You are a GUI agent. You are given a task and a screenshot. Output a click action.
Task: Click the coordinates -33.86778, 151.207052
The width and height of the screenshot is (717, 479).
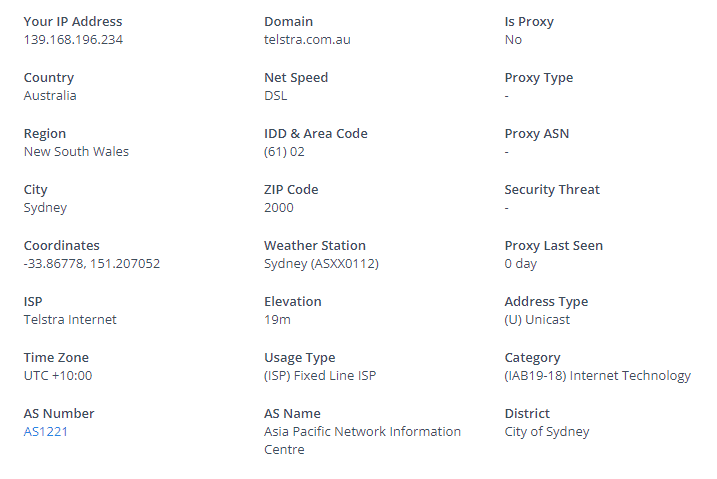(x=92, y=264)
